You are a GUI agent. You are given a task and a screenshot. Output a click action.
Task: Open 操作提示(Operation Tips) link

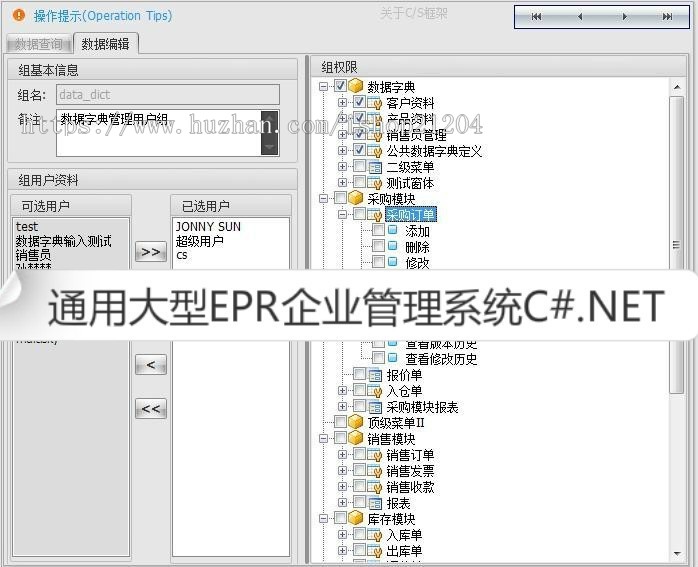103,16
